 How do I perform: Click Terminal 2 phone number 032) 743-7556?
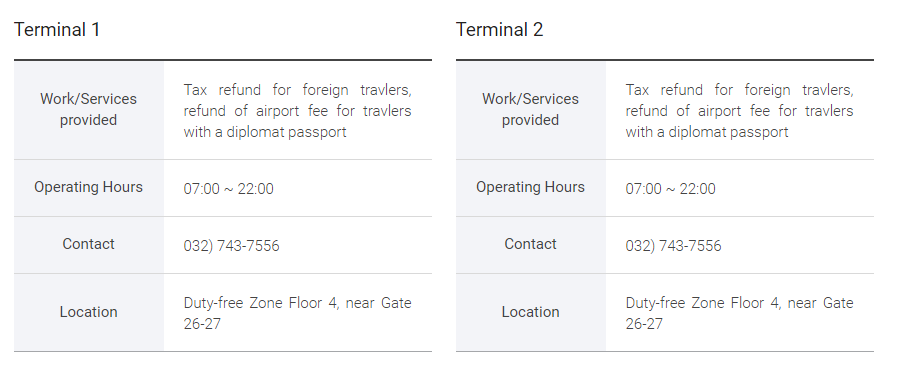673,246
